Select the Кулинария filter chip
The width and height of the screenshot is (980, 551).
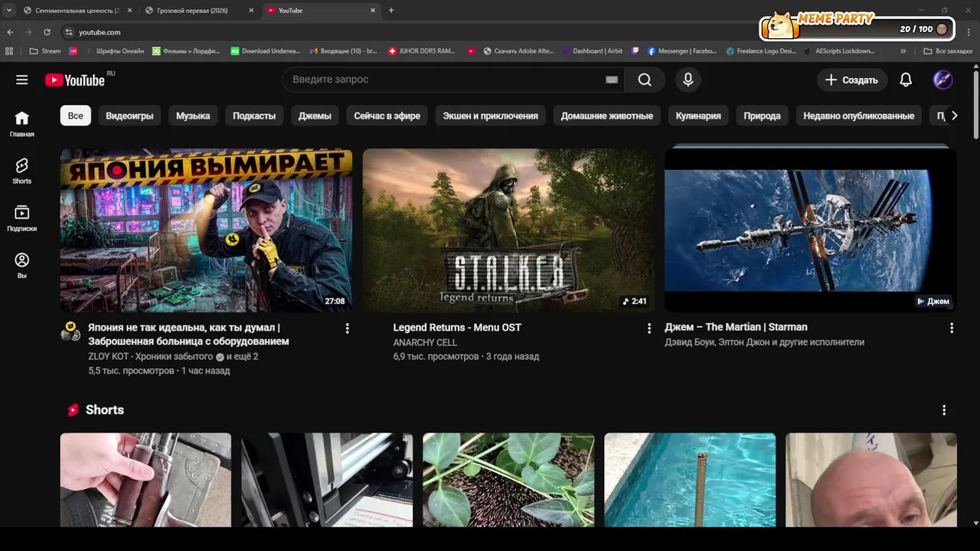[x=698, y=116]
